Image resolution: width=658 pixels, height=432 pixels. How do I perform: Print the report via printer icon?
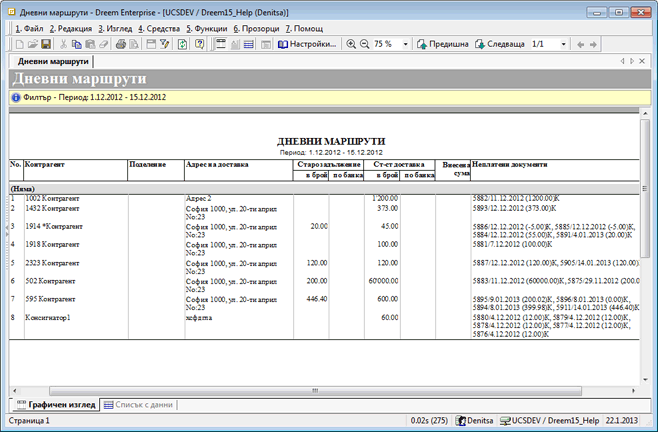pos(121,44)
